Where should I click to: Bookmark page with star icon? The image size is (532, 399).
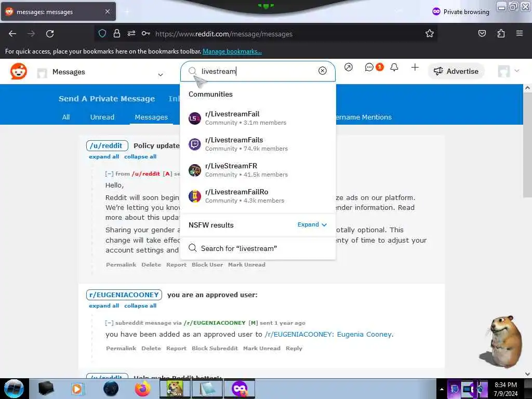coord(430,33)
